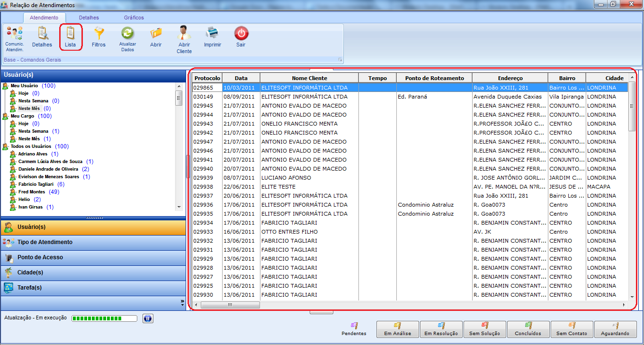
Task: Expand the Cidade(s) panel section
Action: tap(30, 272)
